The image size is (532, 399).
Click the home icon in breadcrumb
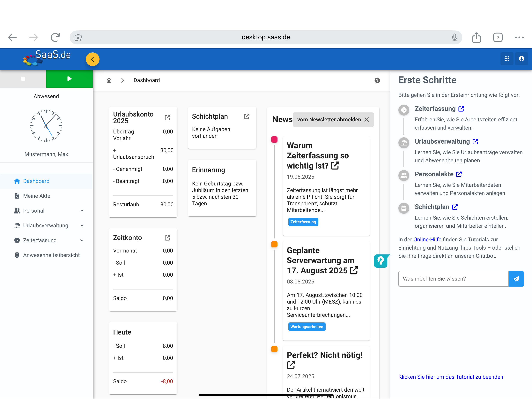coord(109,80)
